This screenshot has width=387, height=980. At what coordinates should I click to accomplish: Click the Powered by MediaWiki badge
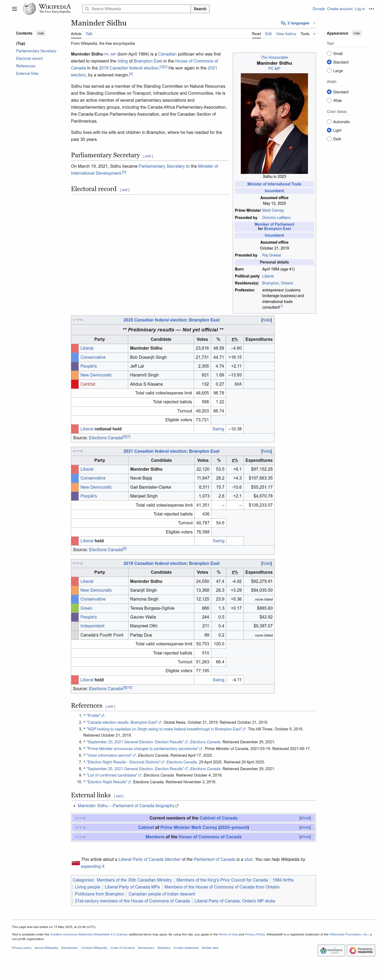pos(360,950)
